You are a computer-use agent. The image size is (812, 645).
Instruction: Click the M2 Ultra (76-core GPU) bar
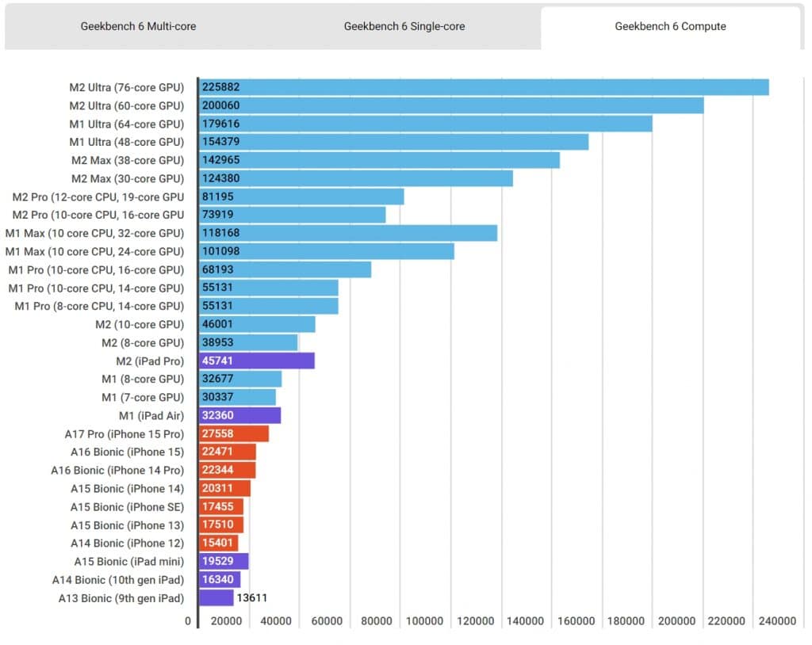pos(484,87)
